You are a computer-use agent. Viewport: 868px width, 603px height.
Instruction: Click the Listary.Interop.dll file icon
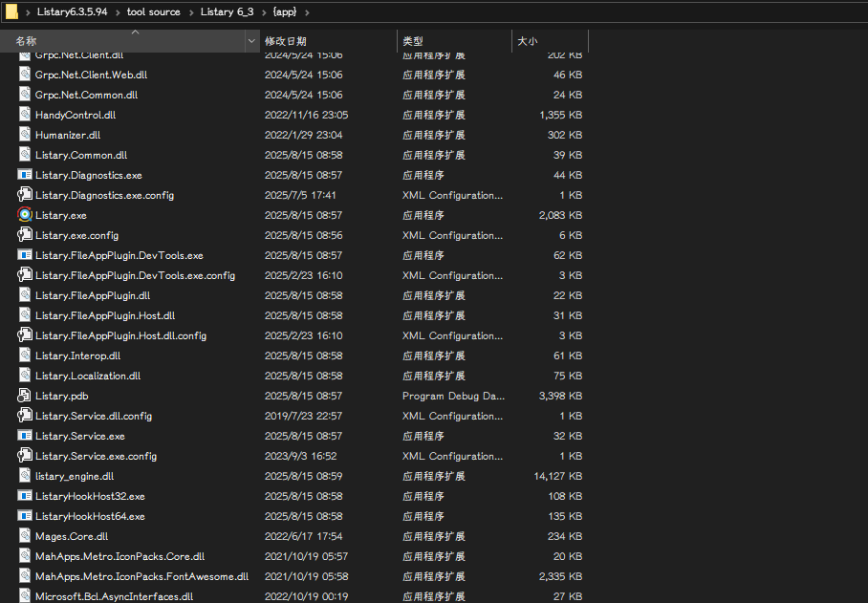(x=25, y=355)
